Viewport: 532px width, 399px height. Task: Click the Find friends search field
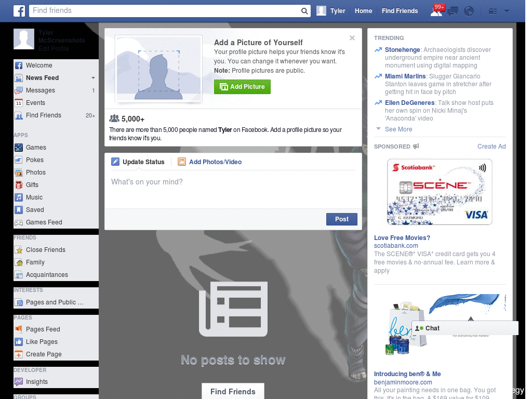pos(165,11)
